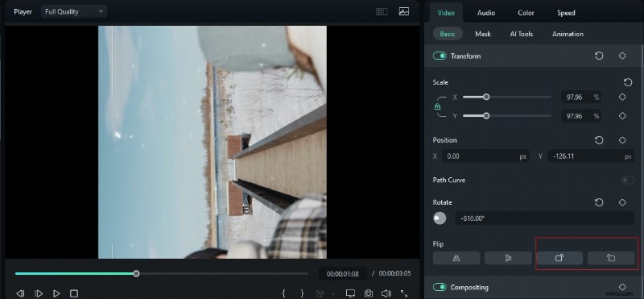The image size is (644, 299).
Task: Add keyframe for Scale Y
Action: (x=622, y=116)
